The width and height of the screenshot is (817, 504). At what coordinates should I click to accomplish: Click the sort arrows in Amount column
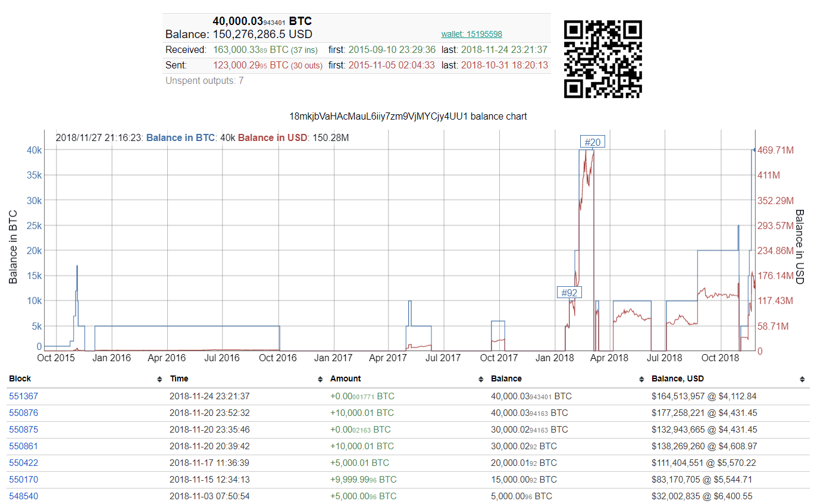pyautogui.click(x=481, y=379)
